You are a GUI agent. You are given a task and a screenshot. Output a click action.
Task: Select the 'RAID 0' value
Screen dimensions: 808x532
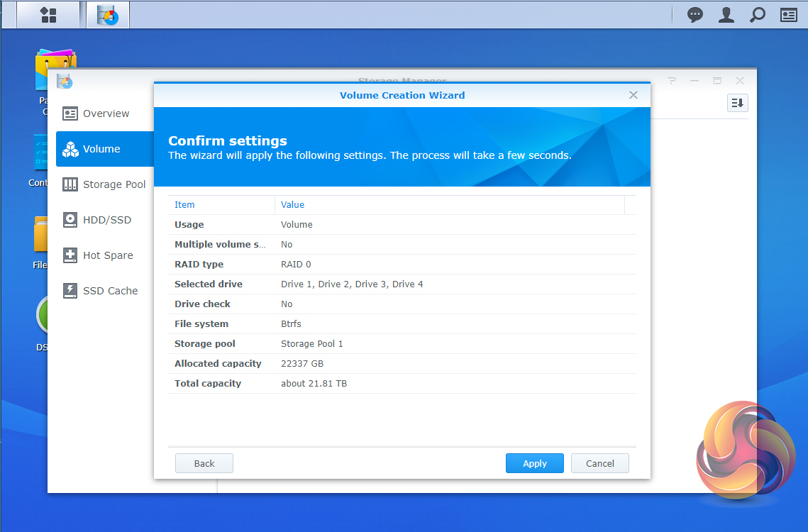pyautogui.click(x=296, y=265)
